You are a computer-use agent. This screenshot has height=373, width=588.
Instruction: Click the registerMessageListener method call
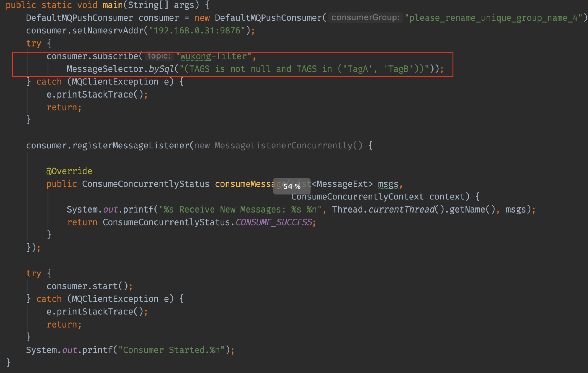(x=130, y=145)
